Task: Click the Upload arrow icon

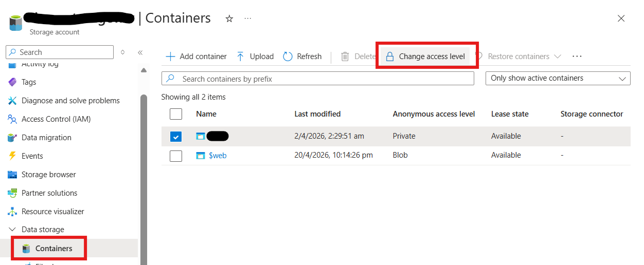Action: point(240,56)
